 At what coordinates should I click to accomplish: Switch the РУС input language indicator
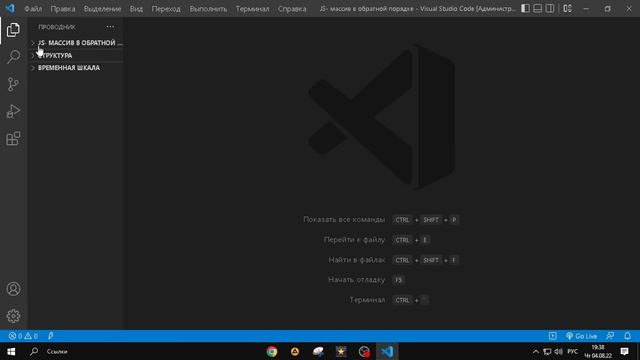(573, 351)
